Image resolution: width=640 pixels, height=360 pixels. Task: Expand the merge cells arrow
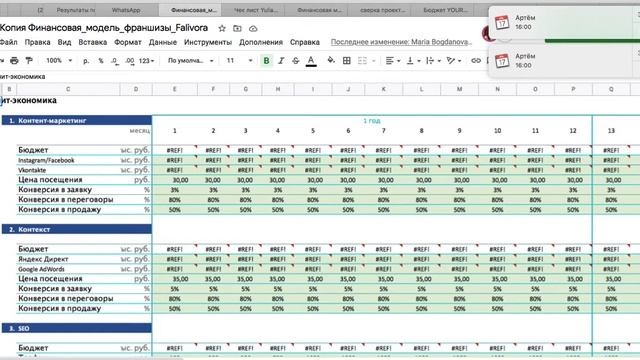(373, 61)
